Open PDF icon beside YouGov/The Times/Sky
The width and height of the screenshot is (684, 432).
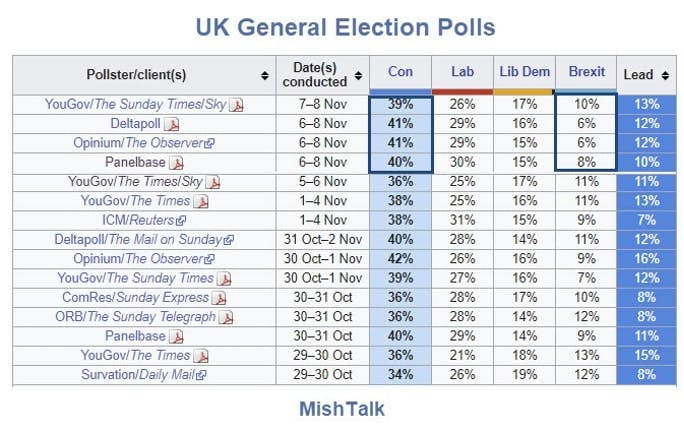pos(213,182)
